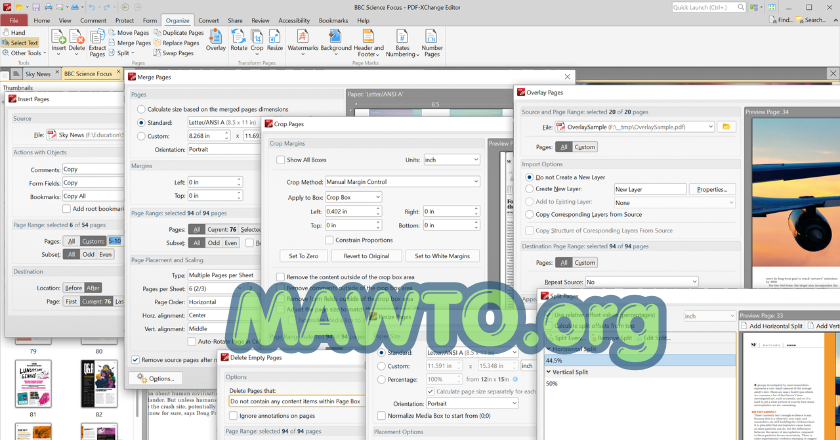Click the Crop ribbon icon
The width and height of the screenshot is (840, 440).
(x=257, y=41)
